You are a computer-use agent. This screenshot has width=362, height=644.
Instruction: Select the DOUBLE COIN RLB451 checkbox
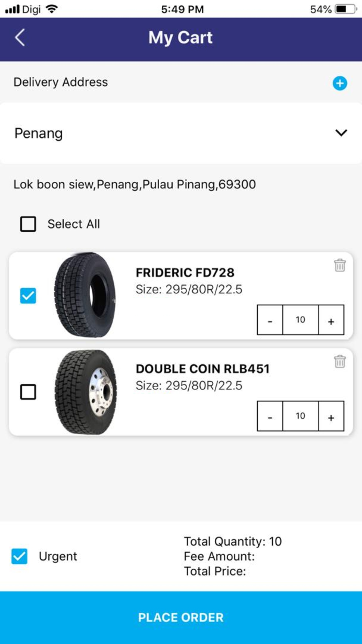coord(28,392)
